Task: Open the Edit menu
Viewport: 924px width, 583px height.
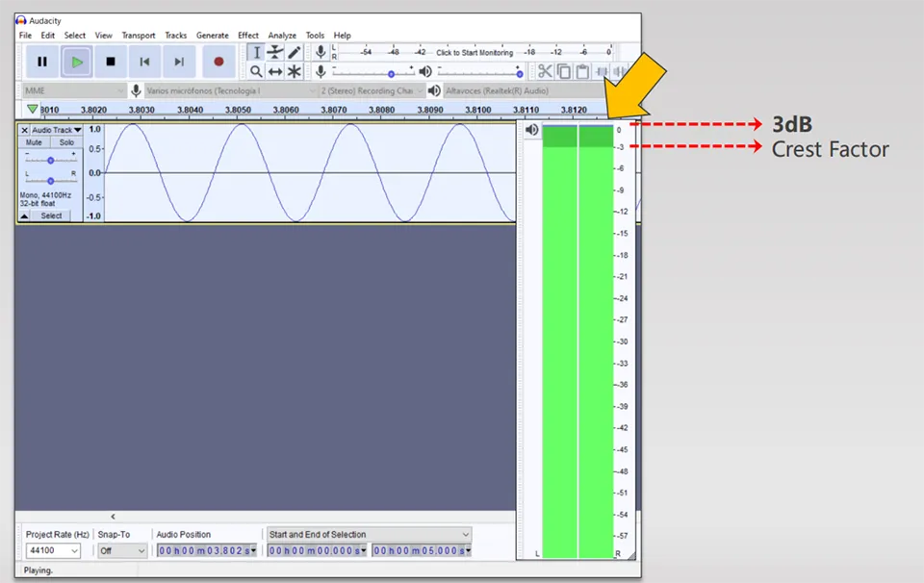Action: click(48, 36)
